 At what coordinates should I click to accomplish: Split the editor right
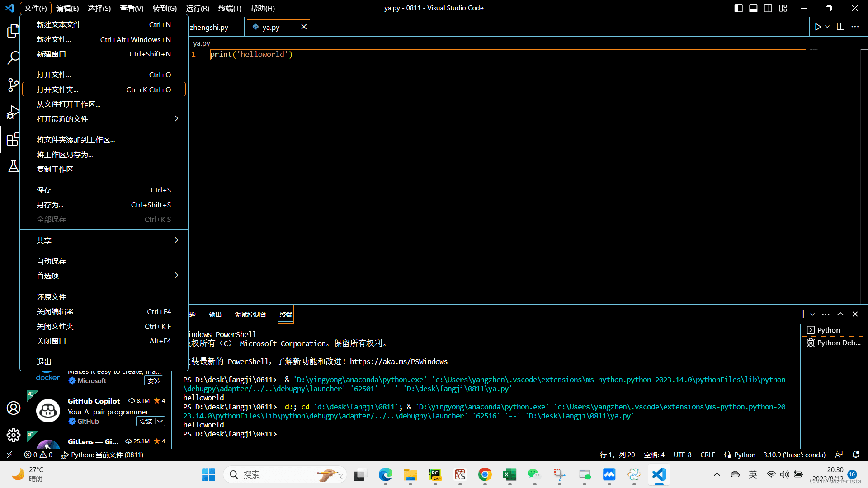pyautogui.click(x=840, y=27)
